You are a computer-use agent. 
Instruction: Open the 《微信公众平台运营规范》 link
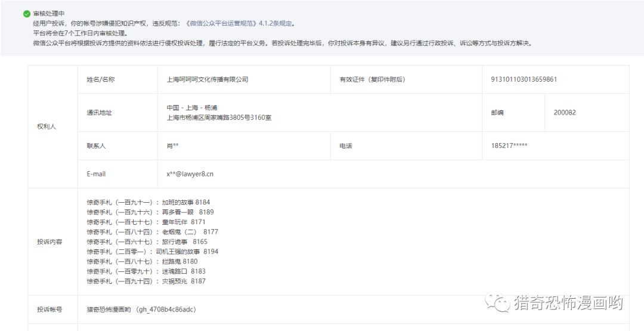click(x=221, y=23)
